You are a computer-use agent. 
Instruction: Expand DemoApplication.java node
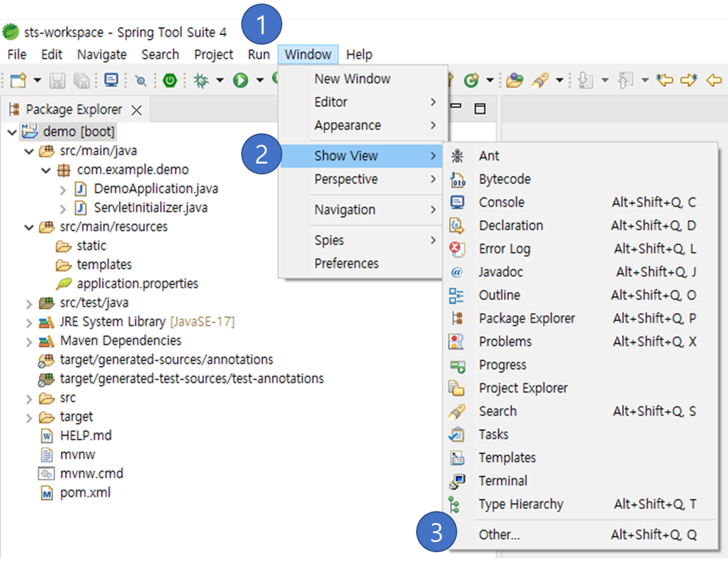point(63,189)
